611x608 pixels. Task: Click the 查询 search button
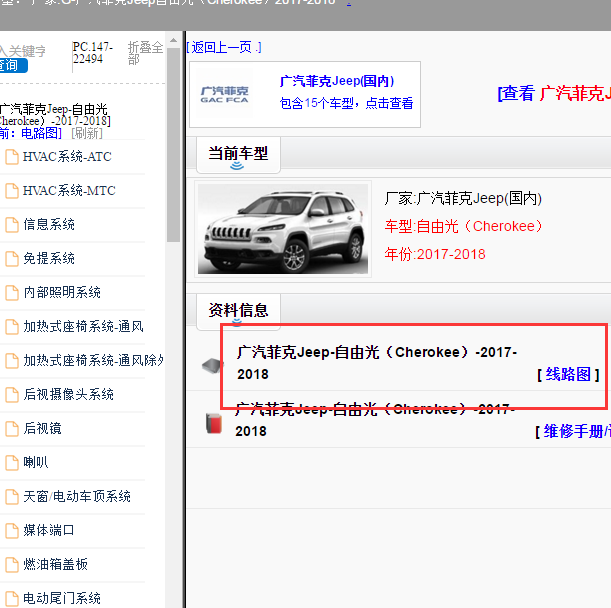pos(12,65)
